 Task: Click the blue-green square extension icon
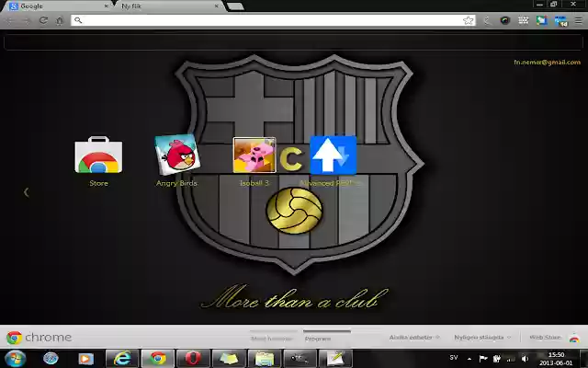click(541, 20)
